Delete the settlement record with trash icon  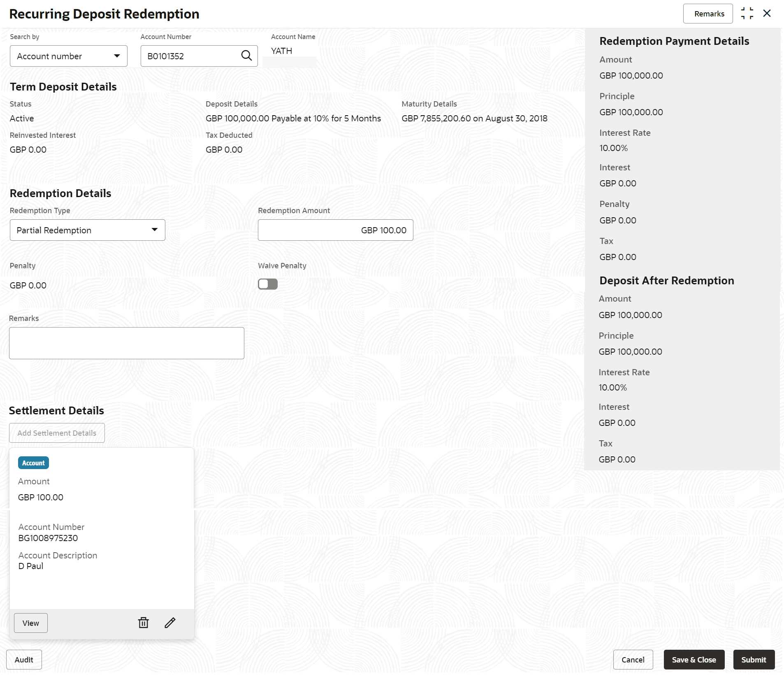[143, 623]
